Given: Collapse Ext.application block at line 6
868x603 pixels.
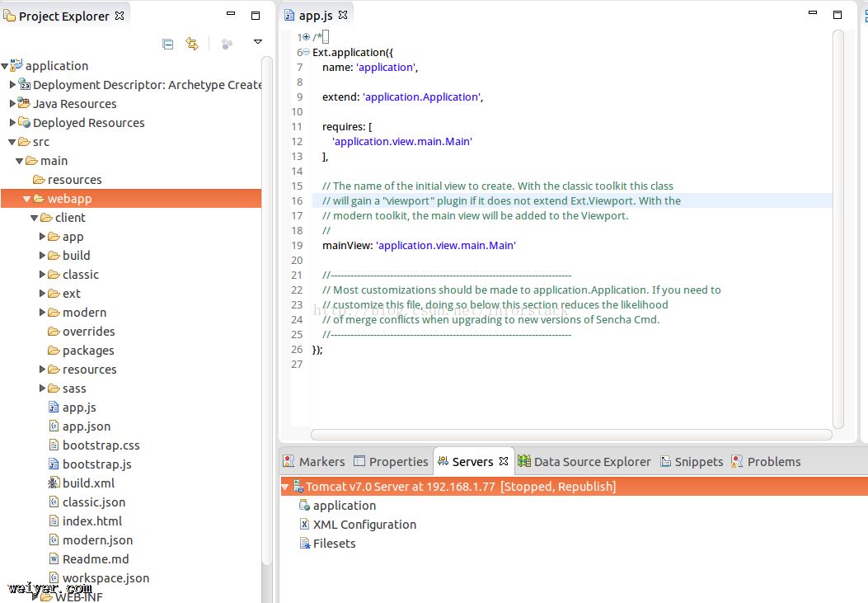Looking at the screenshot, I should point(306,52).
